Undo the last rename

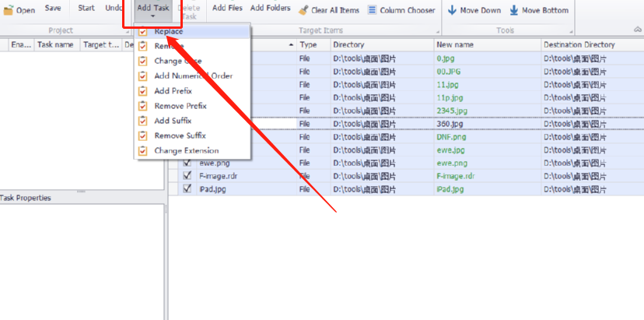point(114,9)
